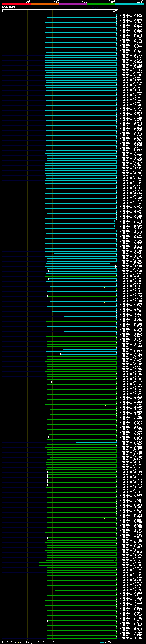146x644 pixels.
Task: Open hit entry UniRef100_A9PK73
Action: (x=131, y=231)
